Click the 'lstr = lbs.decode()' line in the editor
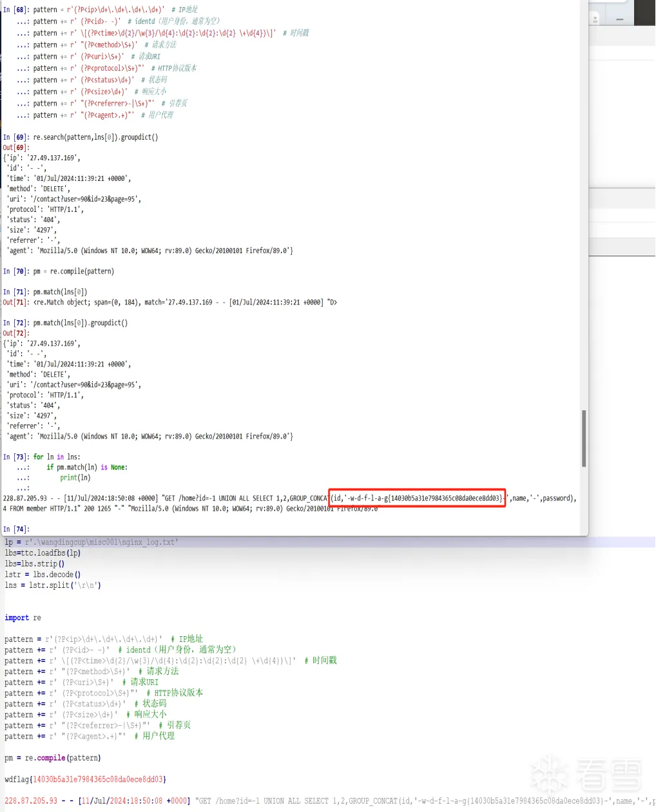The width and height of the screenshot is (656, 812). 43,574
